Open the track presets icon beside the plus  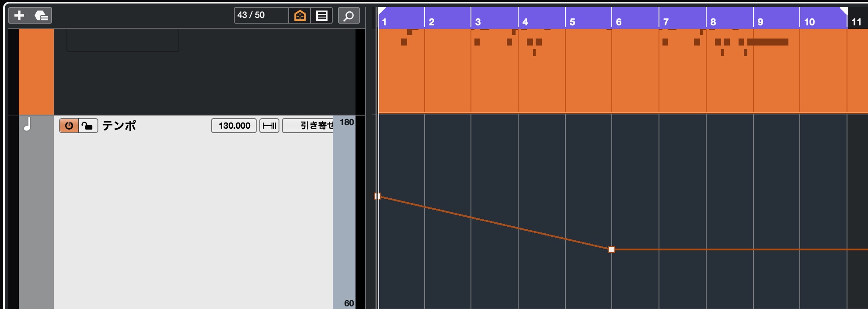pyautogui.click(x=41, y=16)
